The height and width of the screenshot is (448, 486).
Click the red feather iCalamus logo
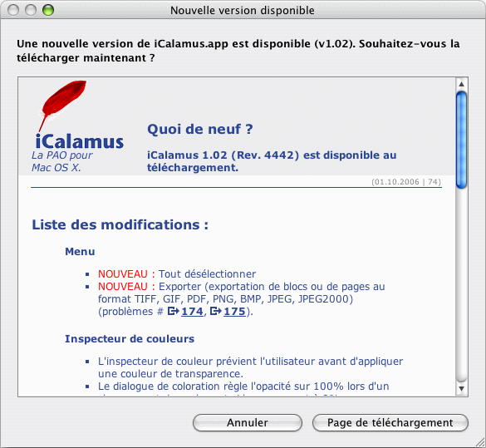[62, 106]
